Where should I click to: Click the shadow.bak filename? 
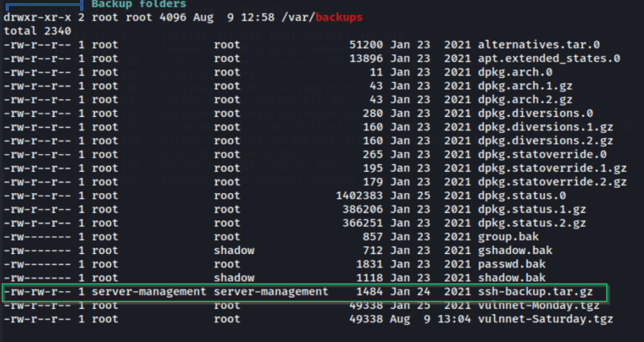[x=512, y=278]
